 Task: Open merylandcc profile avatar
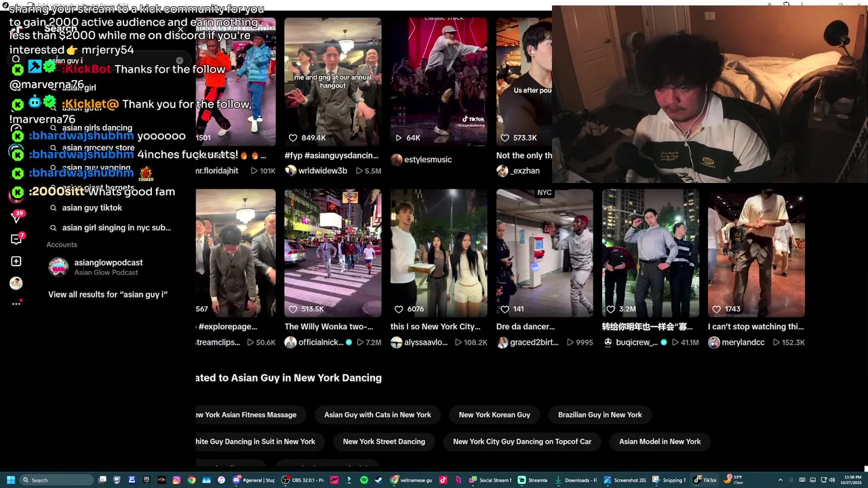tap(714, 342)
